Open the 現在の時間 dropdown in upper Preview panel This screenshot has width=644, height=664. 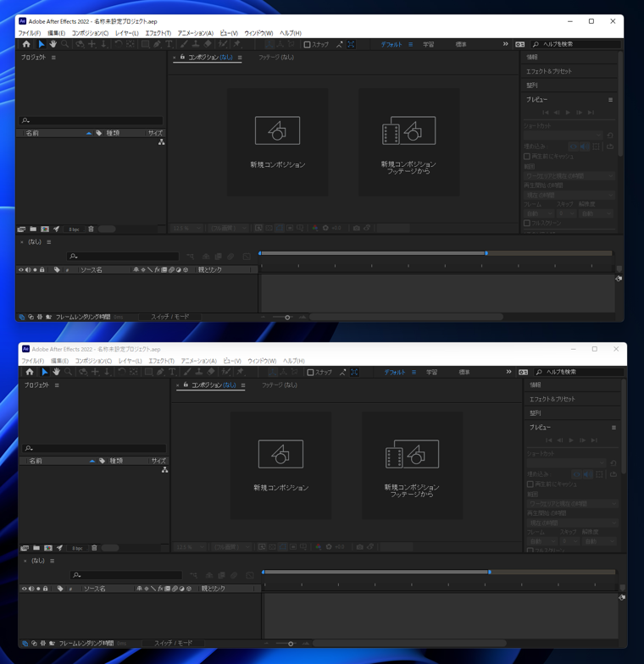pos(569,195)
